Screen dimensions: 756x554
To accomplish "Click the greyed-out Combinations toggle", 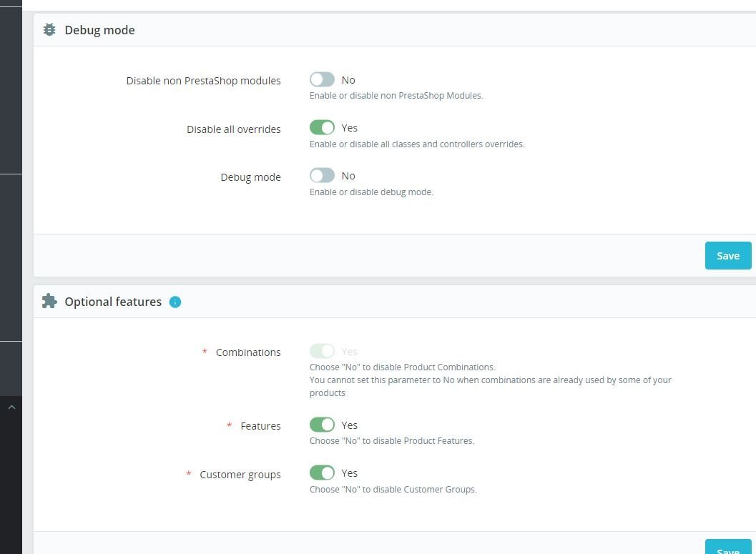I will click(322, 352).
